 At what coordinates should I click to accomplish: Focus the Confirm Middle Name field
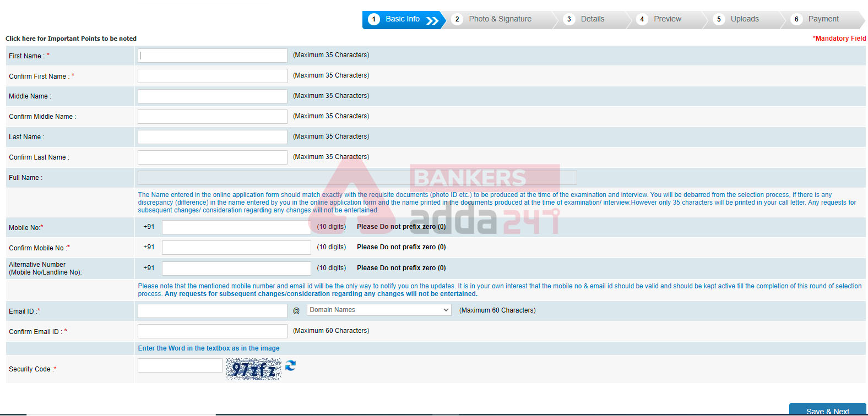click(213, 117)
